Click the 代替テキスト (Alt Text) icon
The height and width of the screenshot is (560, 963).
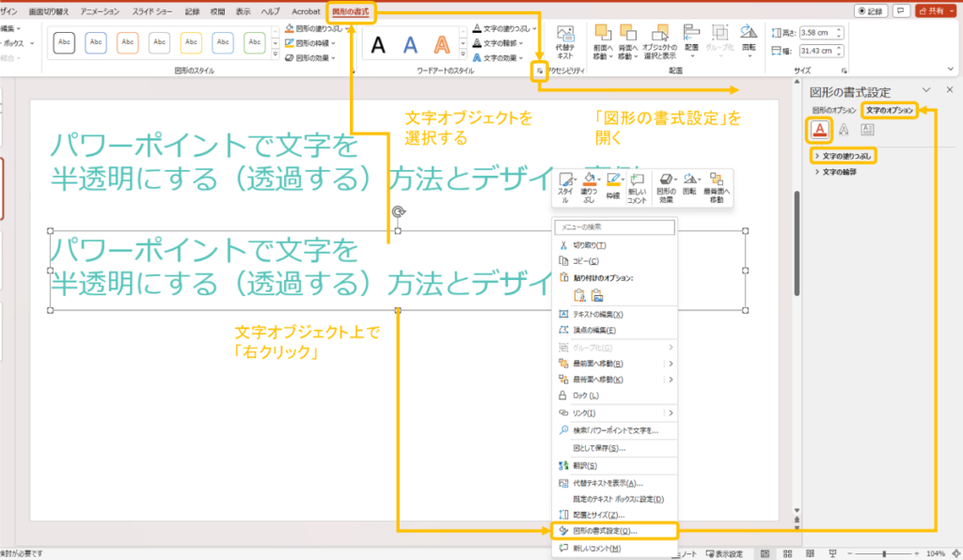(567, 39)
